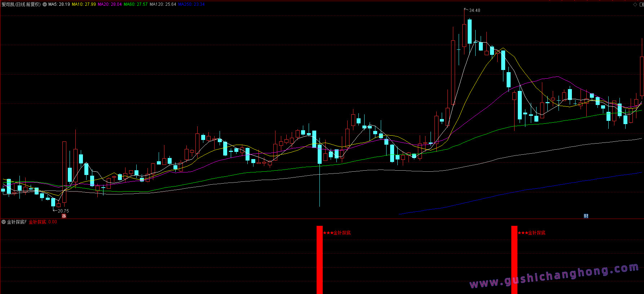Screen dimensions: 644x294
Task: Select the second red 金针探底 signal bar
Action: coord(514,260)
